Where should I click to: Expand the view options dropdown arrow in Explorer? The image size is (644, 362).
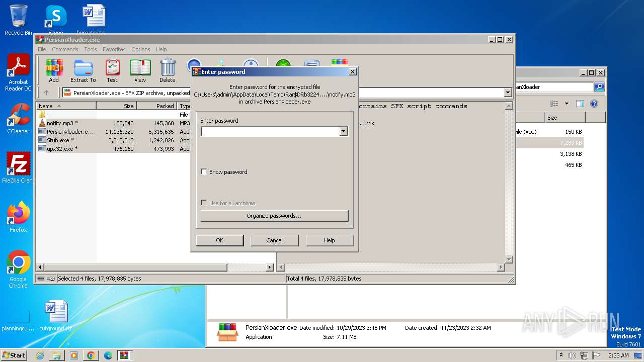(x=567, y=104)
